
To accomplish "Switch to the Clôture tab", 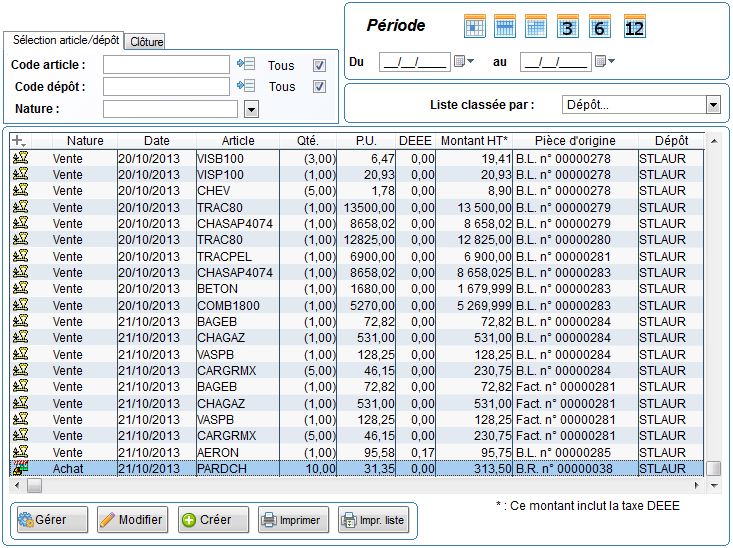I will pyautogui.click(x=146, y=42).
